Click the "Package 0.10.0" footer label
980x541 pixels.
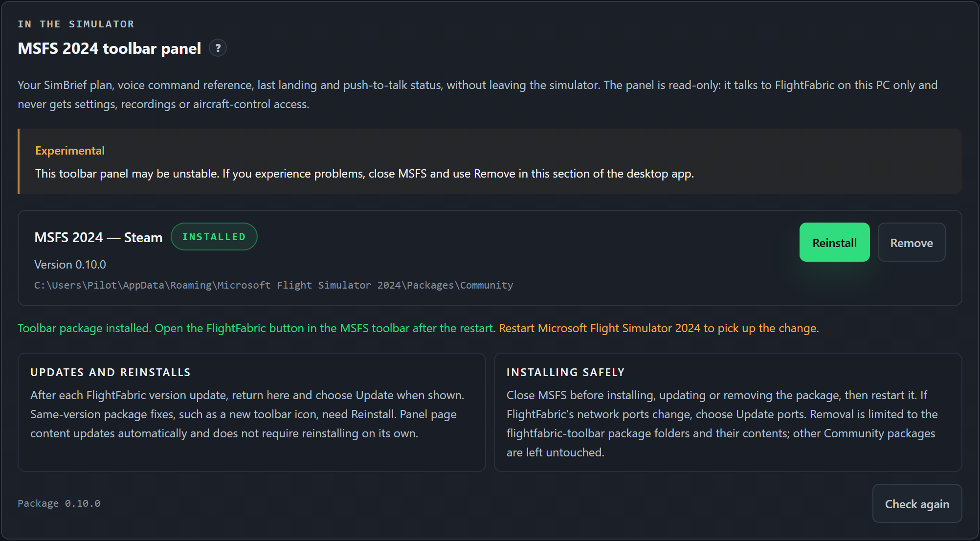[59, 503]
